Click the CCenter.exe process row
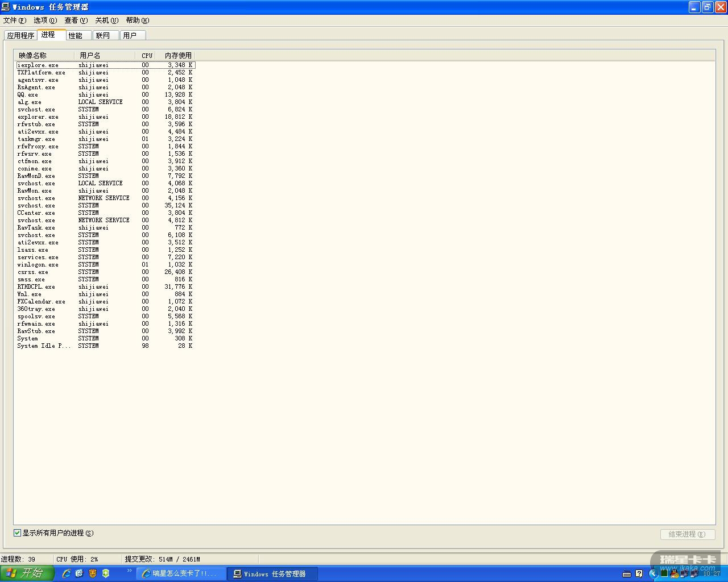728x582 pixels. coord(106,213)
